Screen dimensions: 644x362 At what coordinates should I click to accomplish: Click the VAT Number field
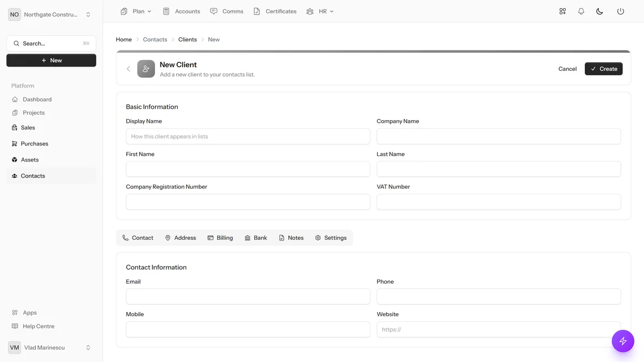point(499,202)
